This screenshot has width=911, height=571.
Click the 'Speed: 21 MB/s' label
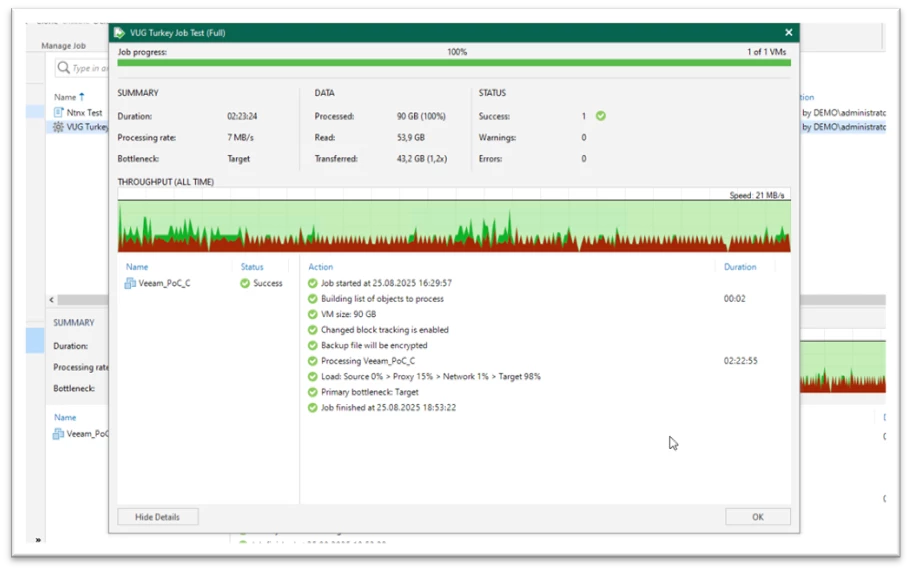757,195
